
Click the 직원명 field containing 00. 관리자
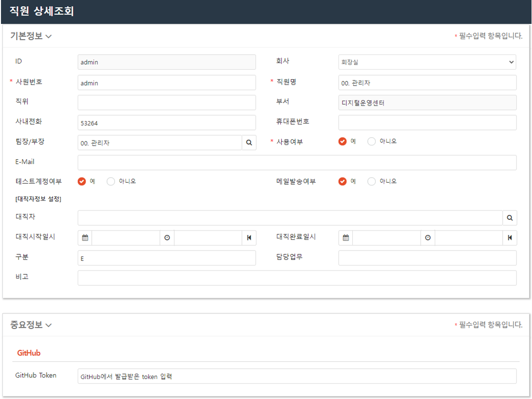coord(427,83)
